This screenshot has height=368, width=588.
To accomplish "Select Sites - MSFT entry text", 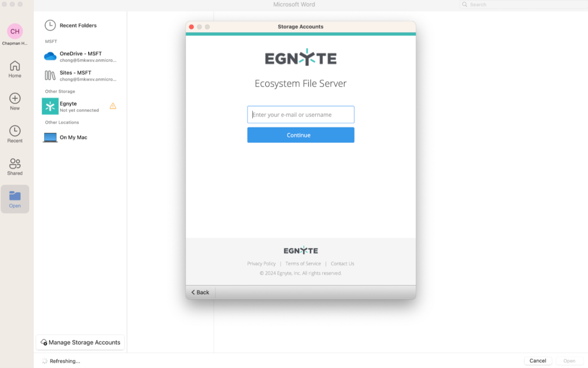I will (88, 76).
